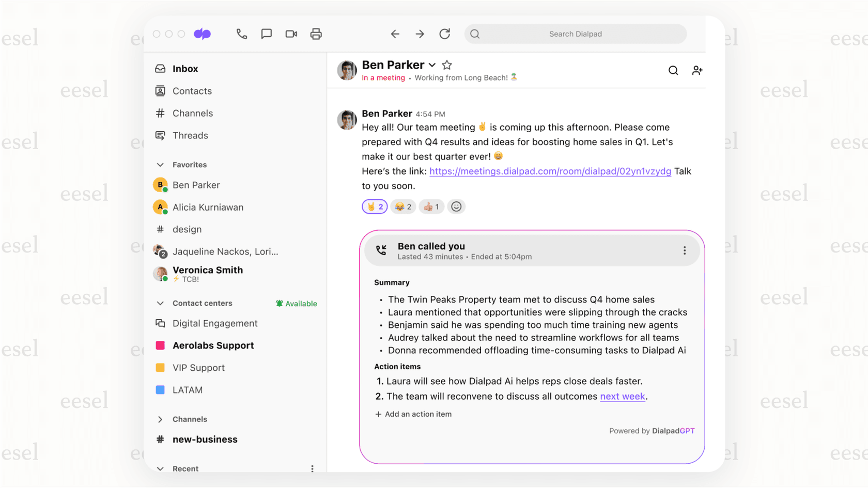
Task: Refresh the current view
Action: (x=445, y=34)
